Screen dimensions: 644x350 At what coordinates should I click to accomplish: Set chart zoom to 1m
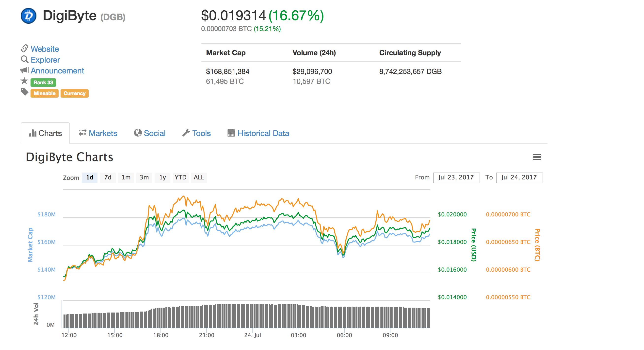[126, 177]
